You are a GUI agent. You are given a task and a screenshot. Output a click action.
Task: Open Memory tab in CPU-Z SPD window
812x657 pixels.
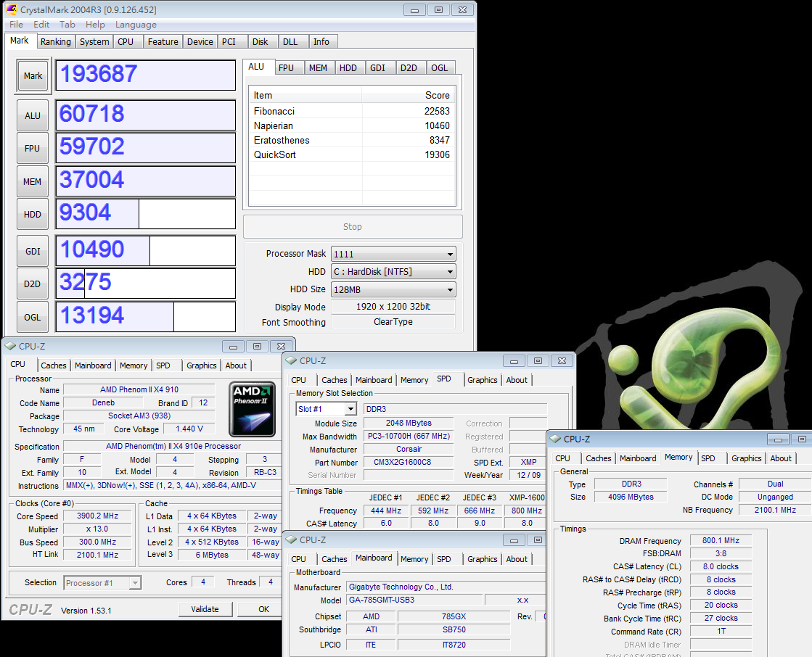click(x=414, y=380)
